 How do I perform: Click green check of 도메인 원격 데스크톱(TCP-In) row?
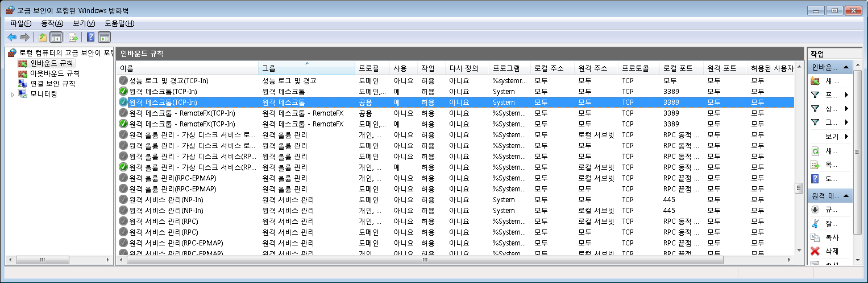click(123, 91)
